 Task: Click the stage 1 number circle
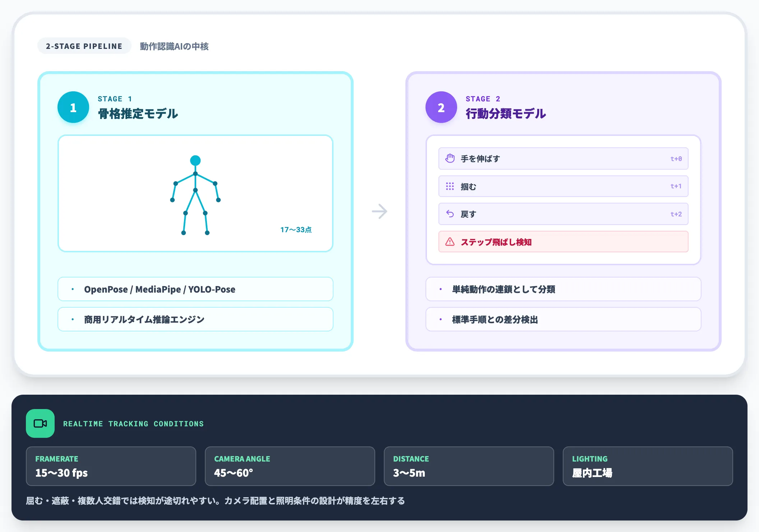coord(73,107)
